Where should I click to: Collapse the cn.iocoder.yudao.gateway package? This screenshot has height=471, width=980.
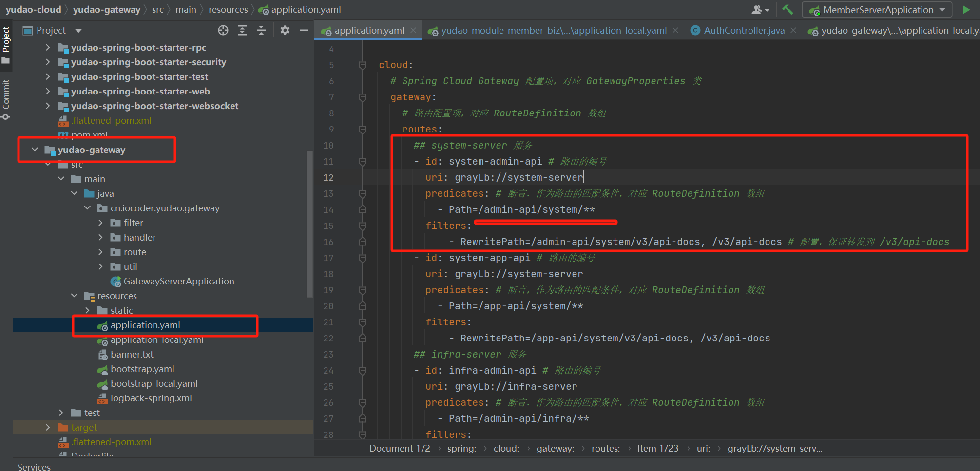[87, 208]
